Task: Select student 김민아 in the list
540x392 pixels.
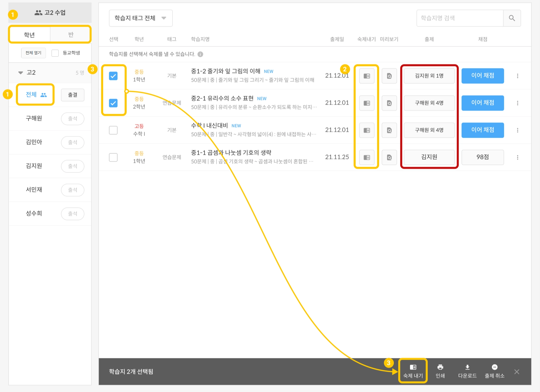Action: tap(34, 142)
